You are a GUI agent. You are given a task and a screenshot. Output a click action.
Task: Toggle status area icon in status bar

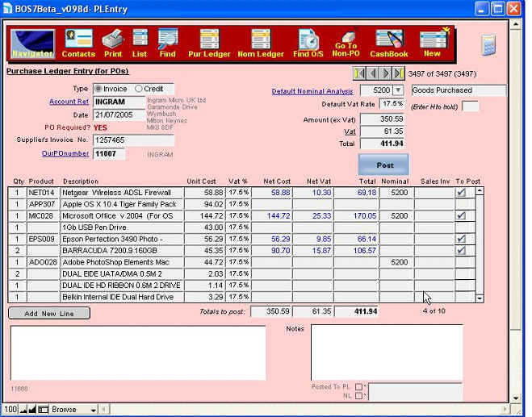(x=43, y=410)
